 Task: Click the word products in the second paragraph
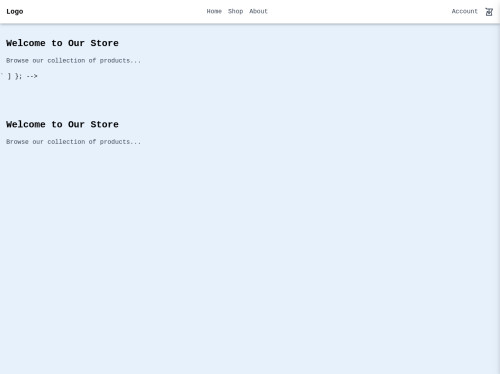[115, 142]
